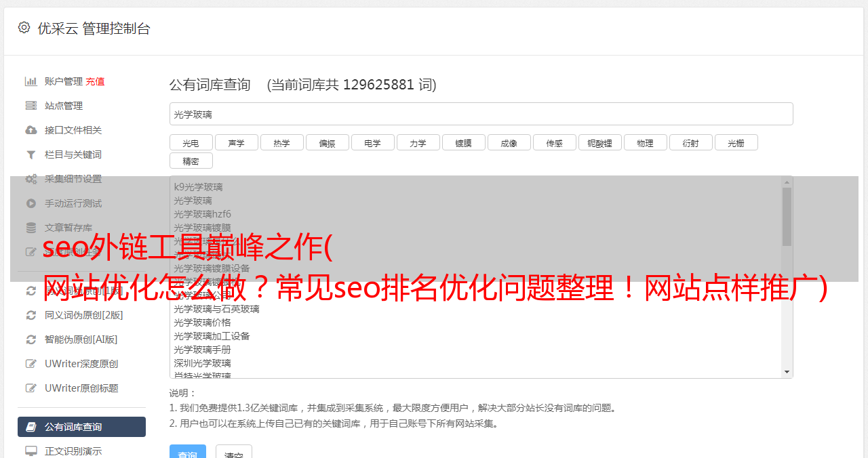
Task: Select 光学玻璃与石英玻璃 in results list
Action: coord(216,309)
